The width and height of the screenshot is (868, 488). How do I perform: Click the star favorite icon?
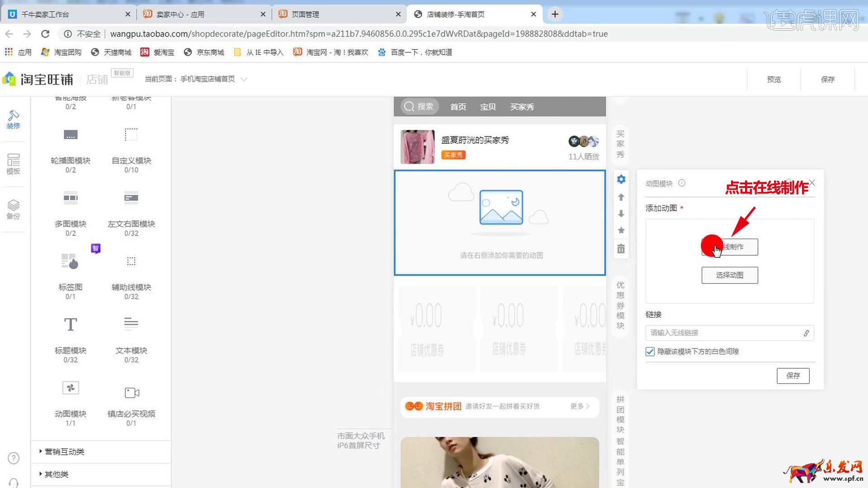pos(621,230)
